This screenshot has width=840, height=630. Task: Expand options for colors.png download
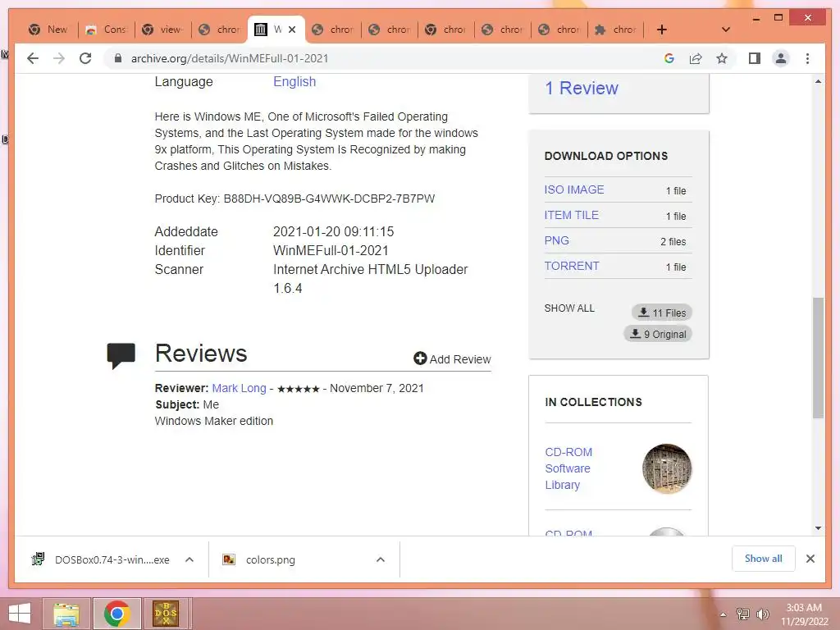pos(381,559)
